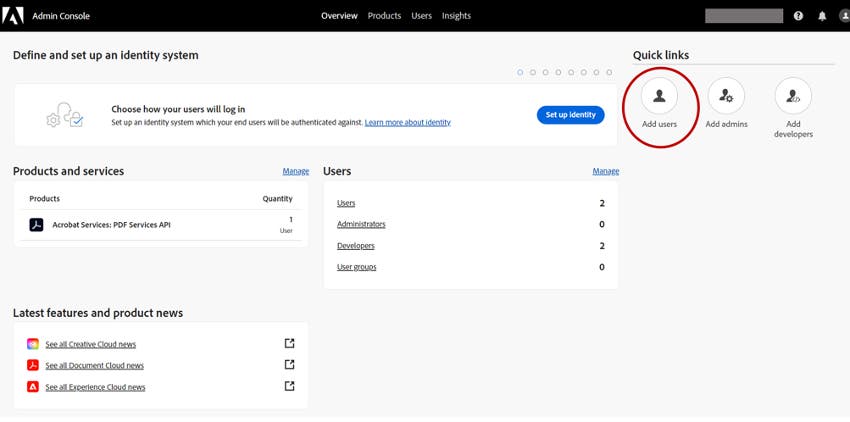Click Manage link for Products and services
This screenshot has width=850, height=422.
tap(295, 171)
